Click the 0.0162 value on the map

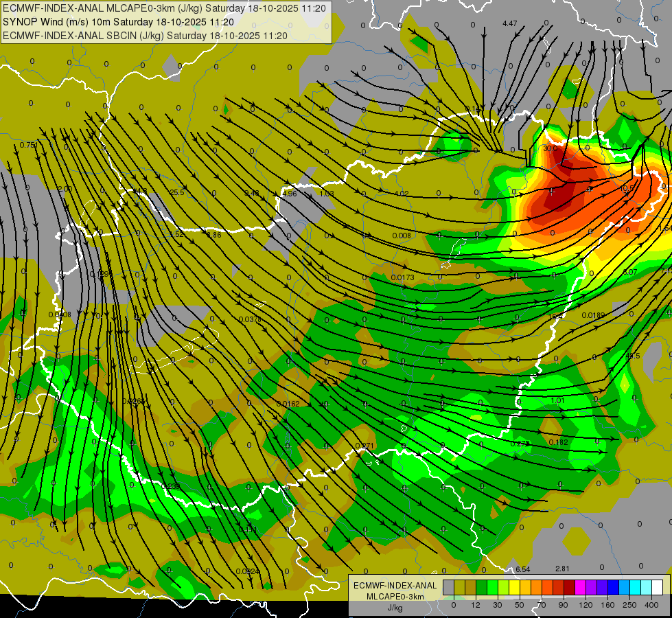288,404
